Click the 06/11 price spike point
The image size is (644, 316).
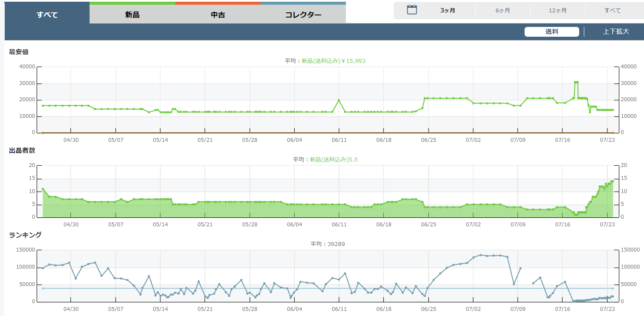(339, 100)
